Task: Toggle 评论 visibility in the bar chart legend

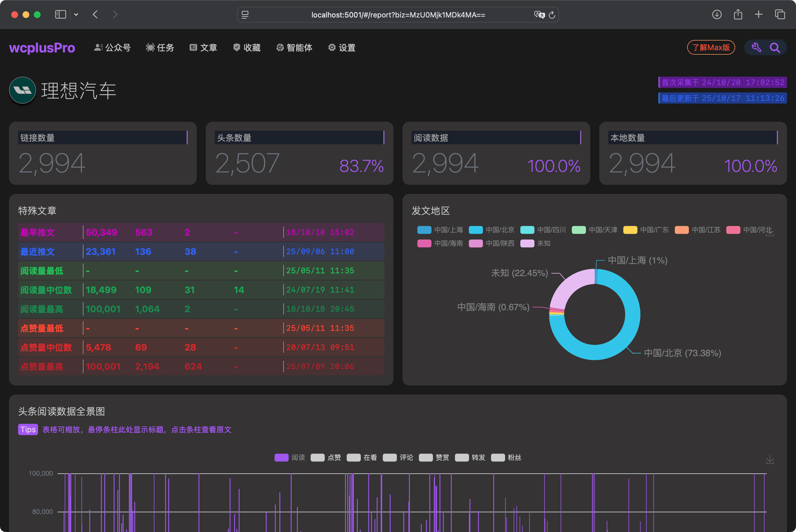Action: coord(390,457)
